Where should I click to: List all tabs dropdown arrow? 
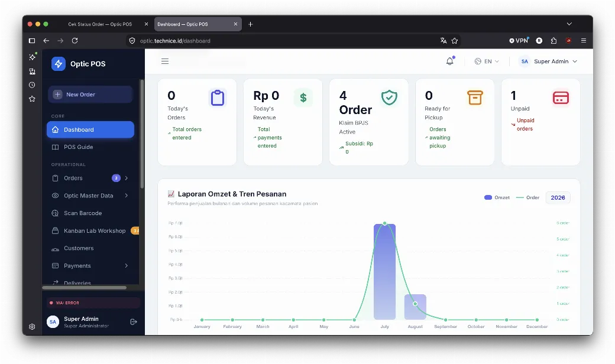569,24
